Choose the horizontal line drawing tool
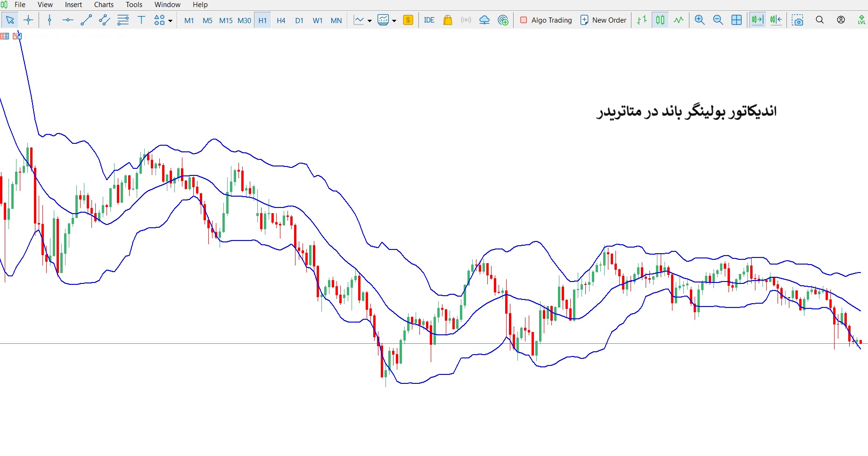868x456 pixels. (68, 20)
